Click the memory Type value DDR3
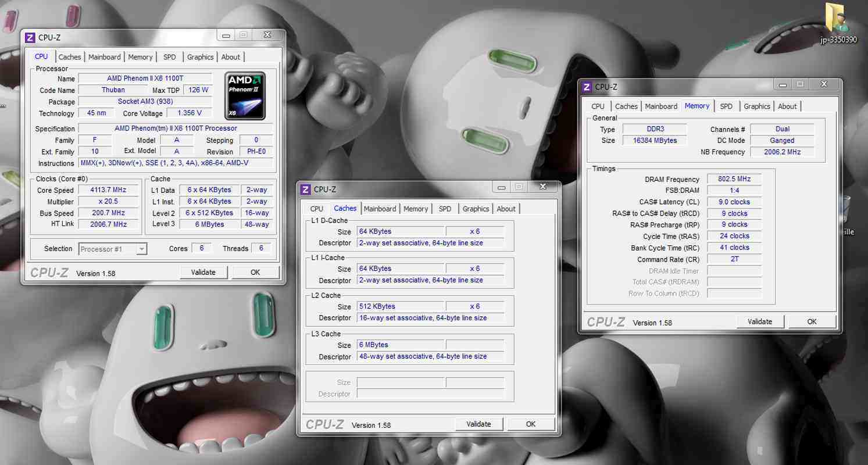Viewport: 868px width, 465px height. tap(655, 129)
